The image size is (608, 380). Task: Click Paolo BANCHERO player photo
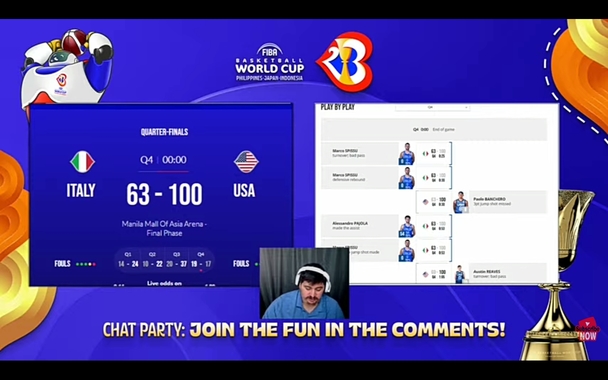461,202
